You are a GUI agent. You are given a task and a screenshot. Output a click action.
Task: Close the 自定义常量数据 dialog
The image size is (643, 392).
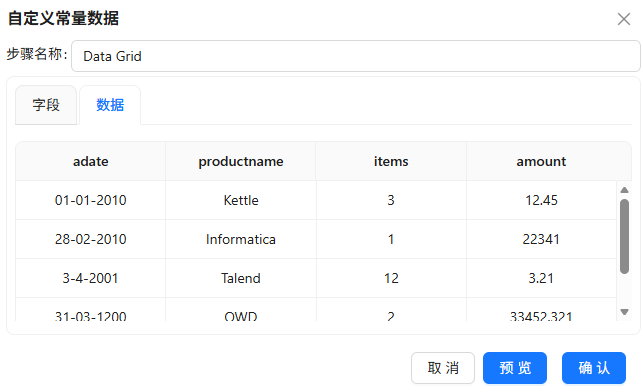[624, 19]
